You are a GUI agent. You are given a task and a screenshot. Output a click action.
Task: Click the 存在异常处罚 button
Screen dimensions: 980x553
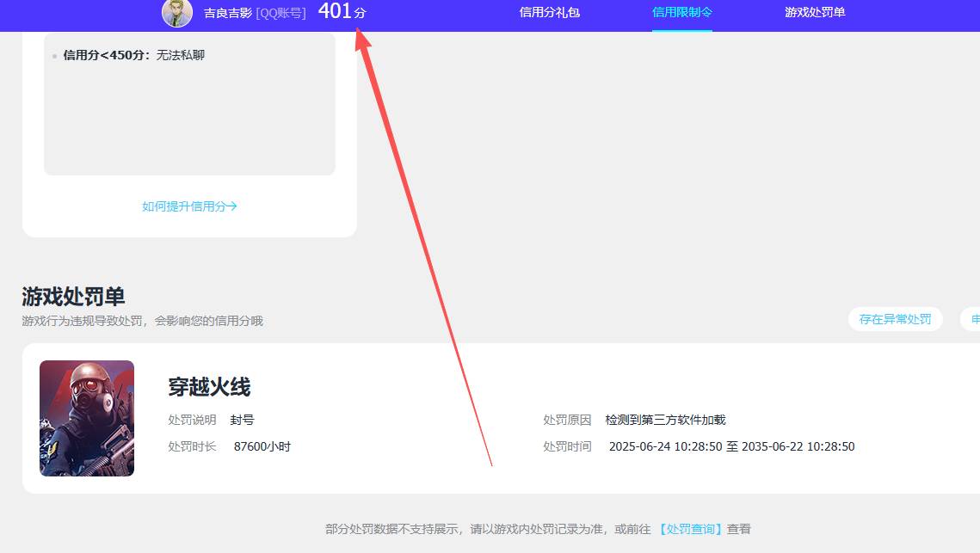click(895, 318)
